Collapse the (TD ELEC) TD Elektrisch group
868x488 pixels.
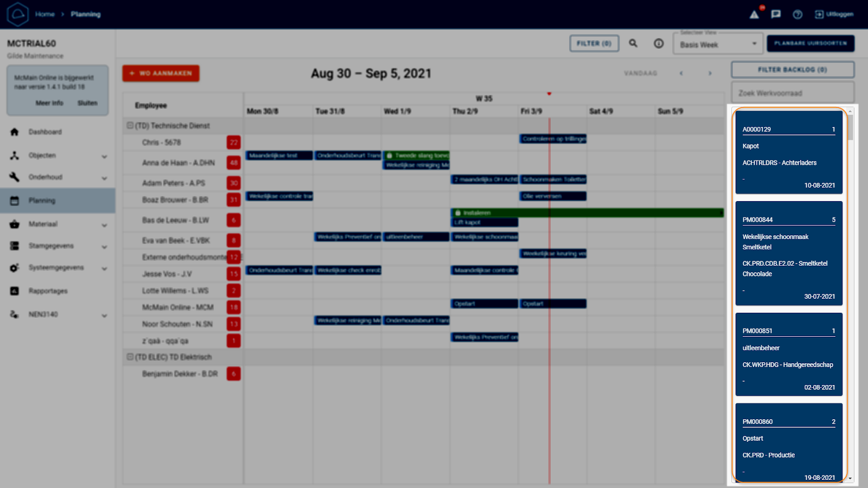click(x=130, y=357)
